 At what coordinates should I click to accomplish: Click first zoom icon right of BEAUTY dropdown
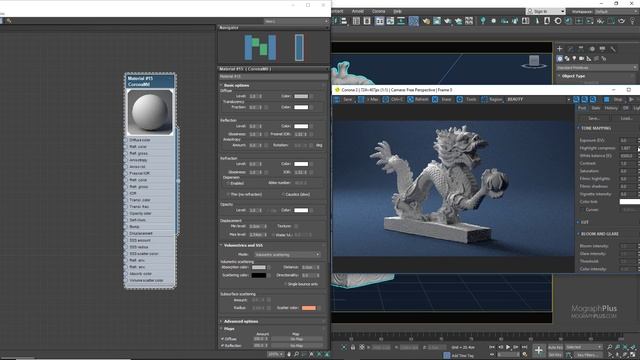pyautogui.click(x=576, y=100)
